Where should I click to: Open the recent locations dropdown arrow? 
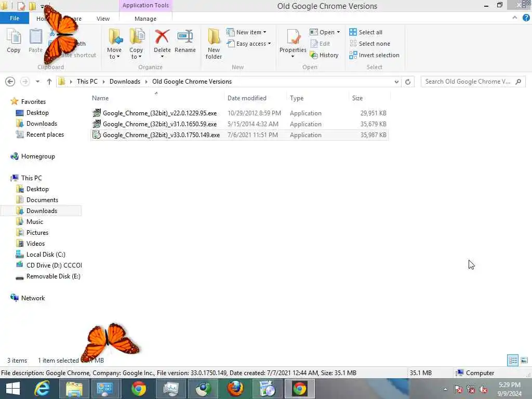(x=37, y=82)
